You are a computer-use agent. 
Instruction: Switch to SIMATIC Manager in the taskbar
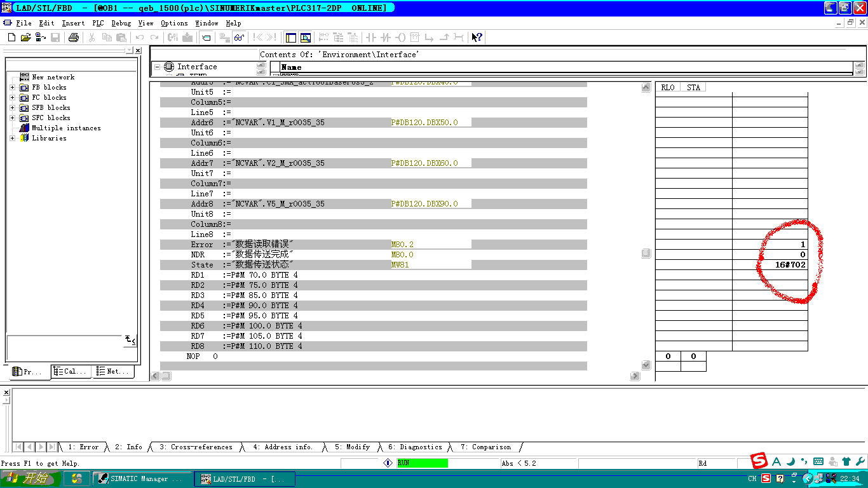pos(142,478)
